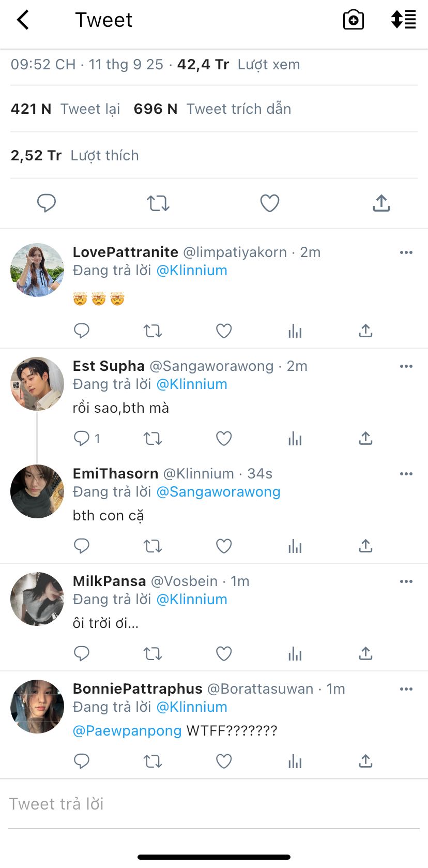This screenshot has width=428, height=868.
Task: Tap the @Paewpanpong mention
Action: 127,731
